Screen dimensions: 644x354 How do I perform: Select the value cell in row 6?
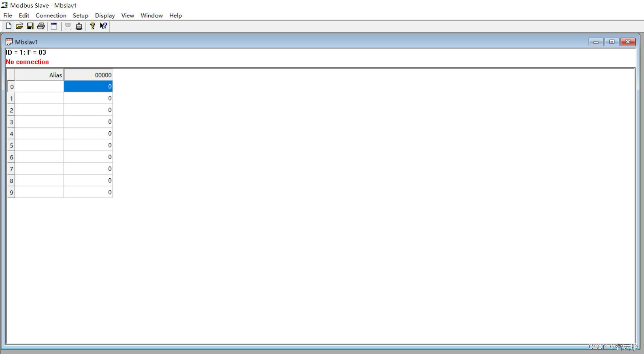[x=88, y=157]
